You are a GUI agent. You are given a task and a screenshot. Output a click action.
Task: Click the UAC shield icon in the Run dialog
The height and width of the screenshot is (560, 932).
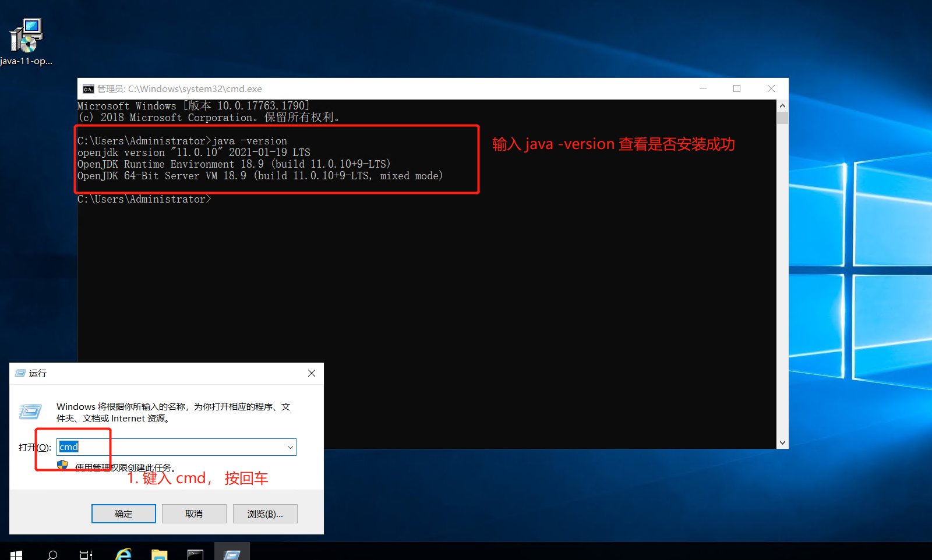coord(62,465)
